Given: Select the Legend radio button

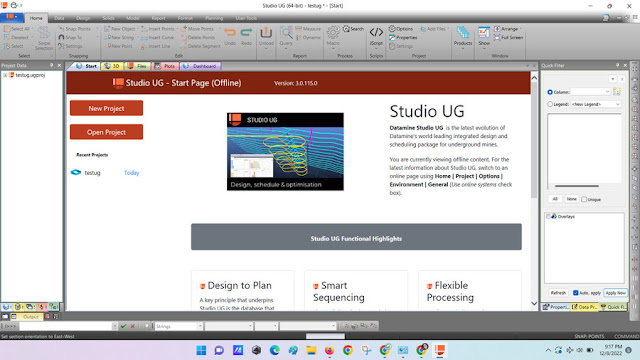Looking at the screenshot, I should click(x=550, y=104).
